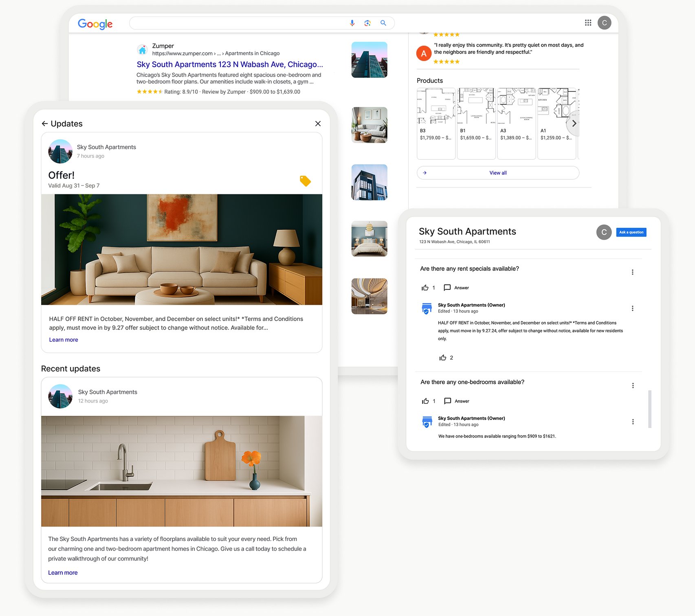695x616 pixels.
Task: Click the zumper.com breadcrumb URL
Action: point(216,53)
